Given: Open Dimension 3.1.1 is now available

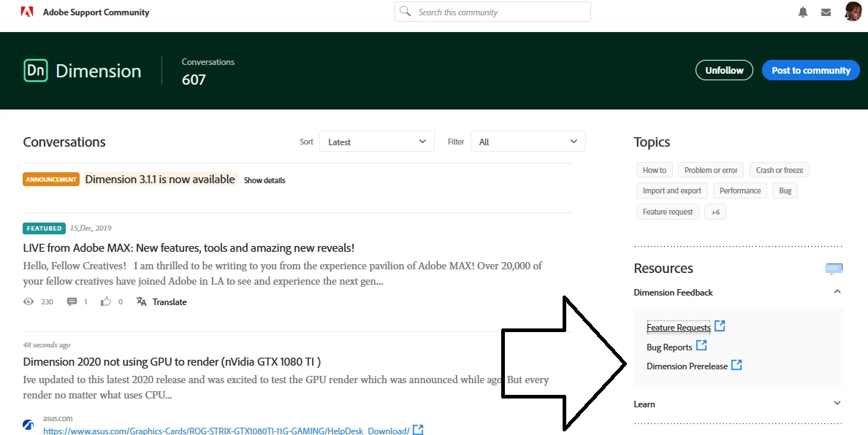Looking at the screenshot, I should pos(160,179).
